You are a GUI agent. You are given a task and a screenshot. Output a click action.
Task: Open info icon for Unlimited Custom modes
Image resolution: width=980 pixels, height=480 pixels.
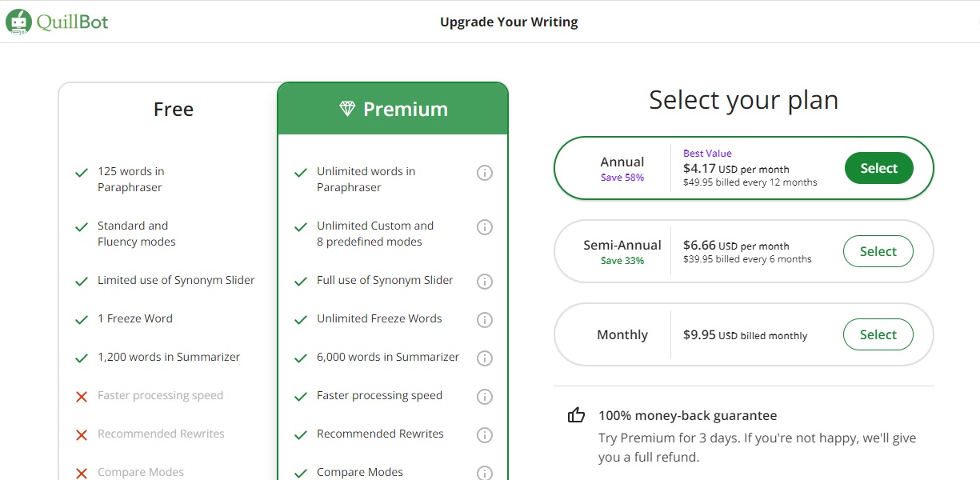tap(485, 227)
